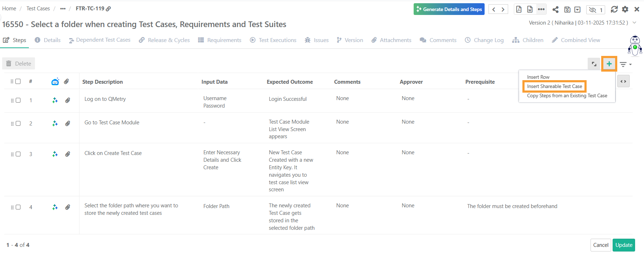The height and width of the screenshot is (254, 644).
Task: Click AI sparkle icon on step 3
Action: click(55, 154)
